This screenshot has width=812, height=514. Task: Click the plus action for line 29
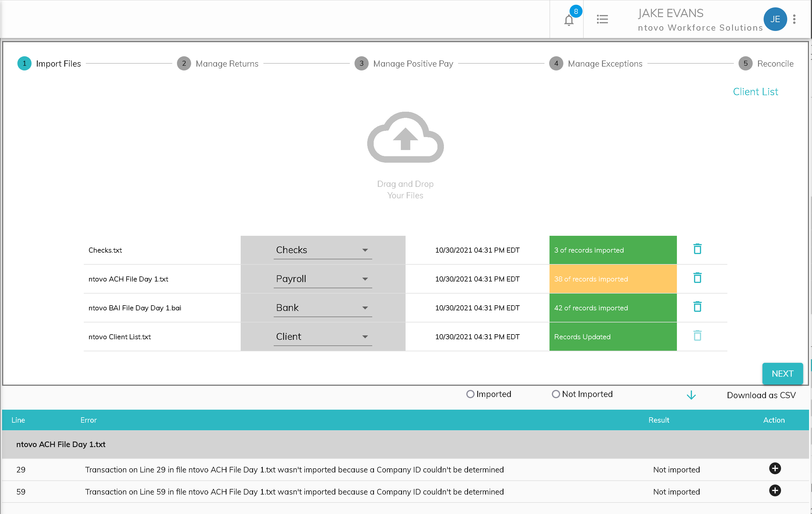(775, 468)
